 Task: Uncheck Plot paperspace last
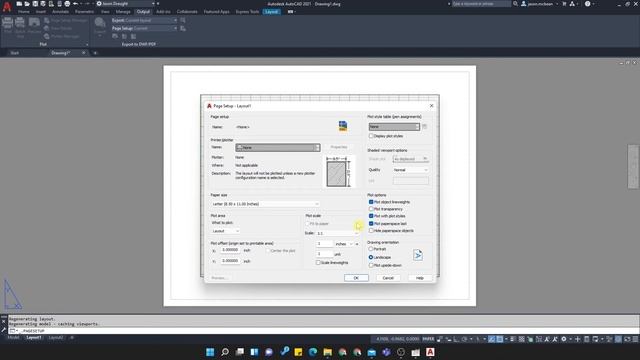(371, 224)
